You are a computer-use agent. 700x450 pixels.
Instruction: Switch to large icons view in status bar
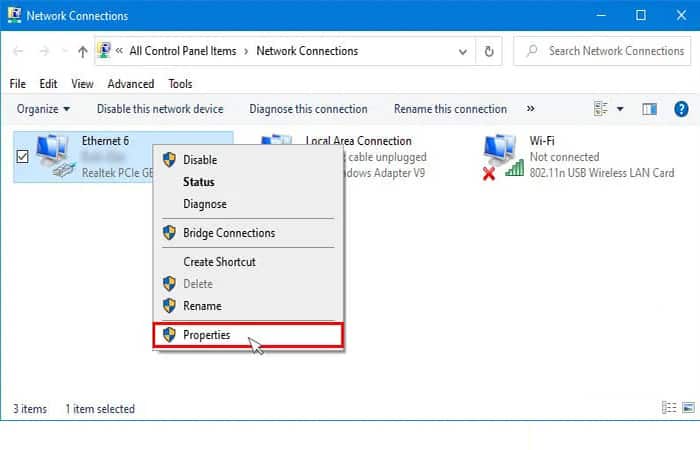coord(688,408)
